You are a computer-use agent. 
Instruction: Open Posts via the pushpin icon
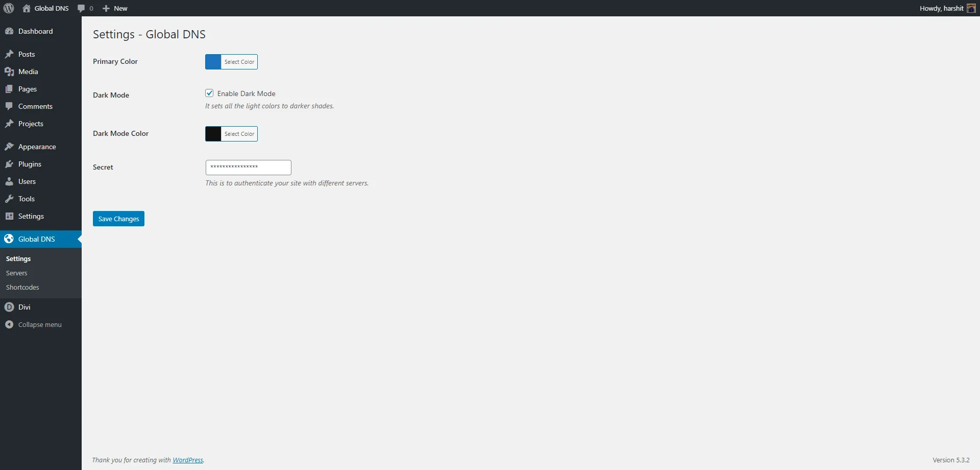coord(10,54)
